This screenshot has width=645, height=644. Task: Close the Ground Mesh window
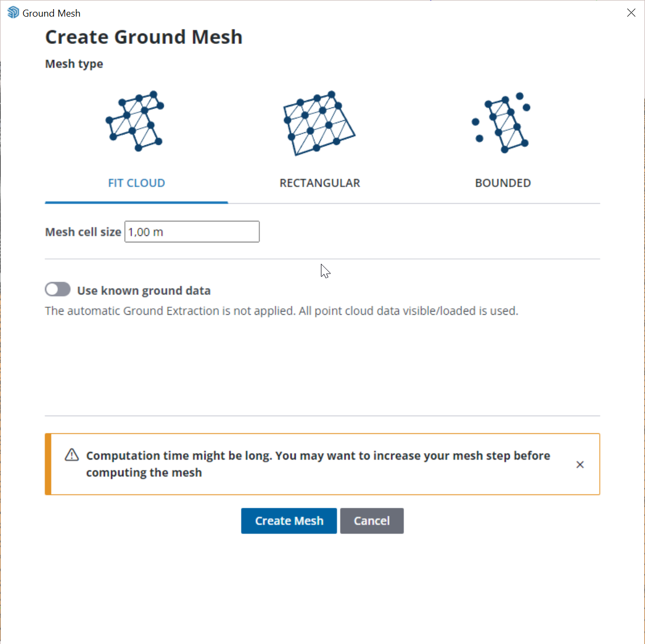631,13
